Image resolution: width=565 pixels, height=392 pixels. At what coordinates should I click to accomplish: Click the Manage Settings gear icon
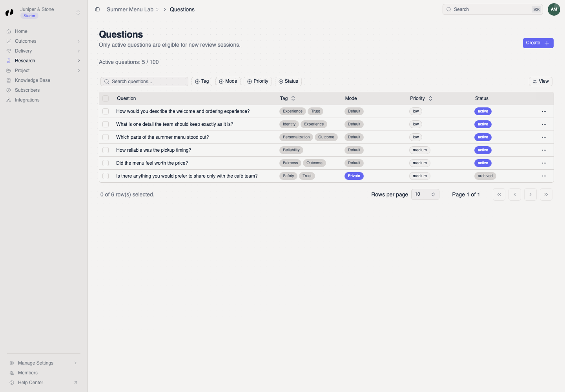tap(12, 363)
